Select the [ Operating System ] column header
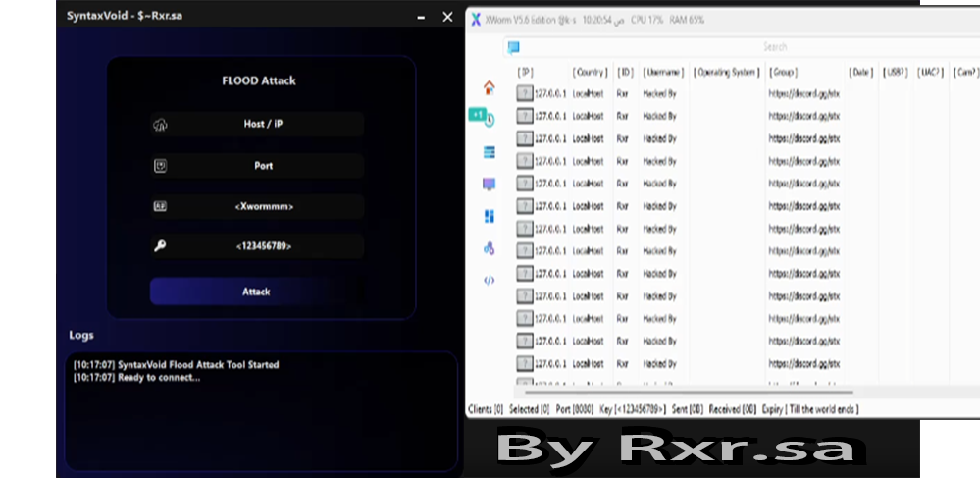This screenshot has height=478, width=980. 726,72
